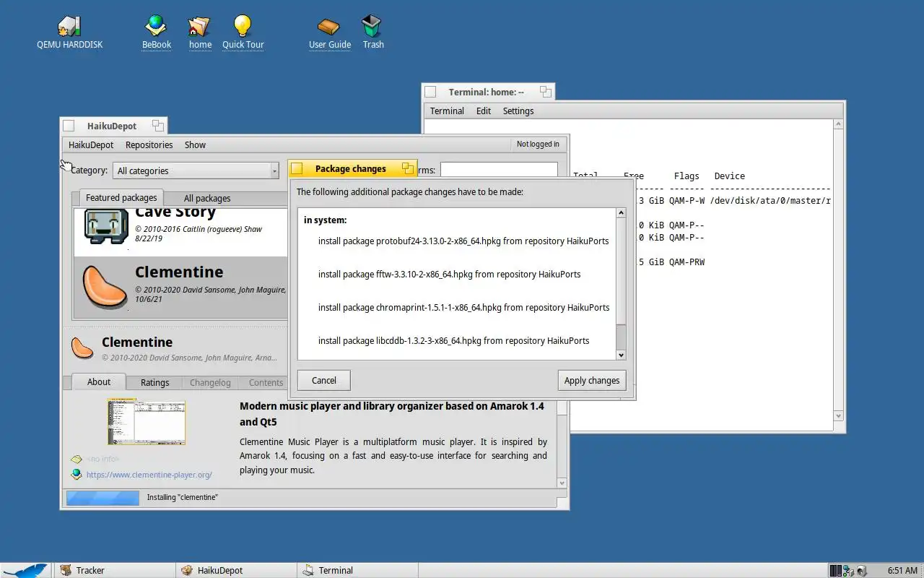The height and width of the screenshot is (578, 924).
Task: Select the Ratings tab
Action: coord(154,382)
